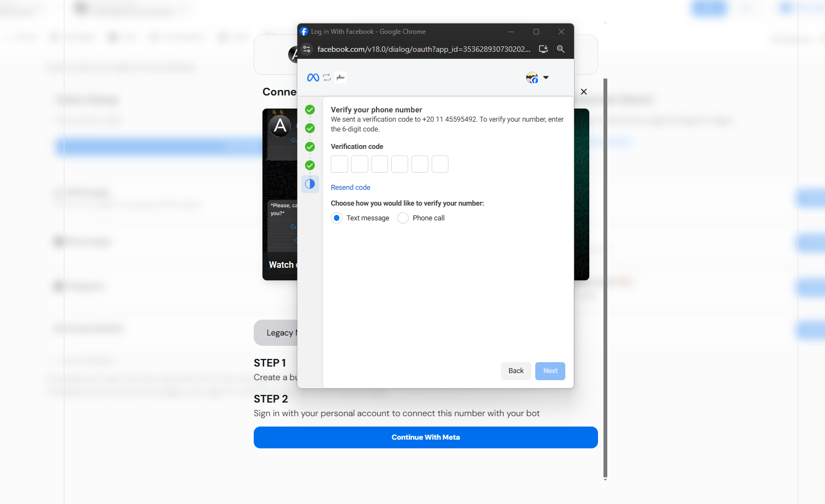Screen dimensions: 825x504
Task: Click the Continue With Meta button
Action: (x=426, y=437)
